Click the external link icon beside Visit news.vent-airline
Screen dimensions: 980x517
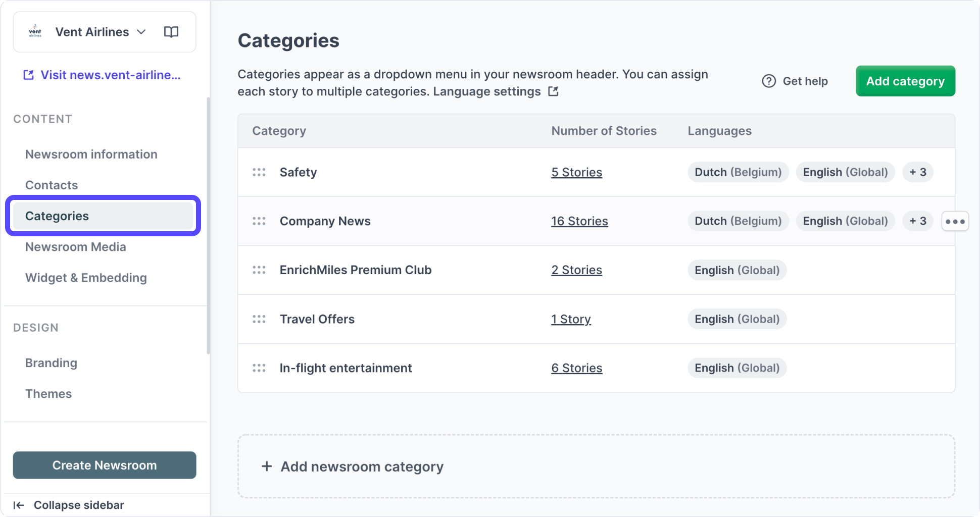pos(29,75)
